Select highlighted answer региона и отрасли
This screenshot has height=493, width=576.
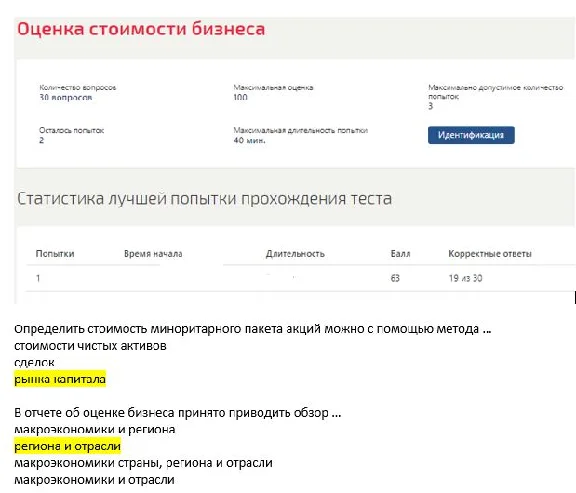68,446
